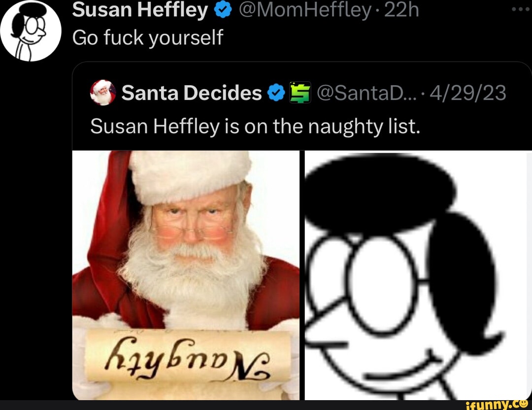The image size is (532, 410).
Task: Click the smiley face in ifunny logo
Action: [524, 404]
